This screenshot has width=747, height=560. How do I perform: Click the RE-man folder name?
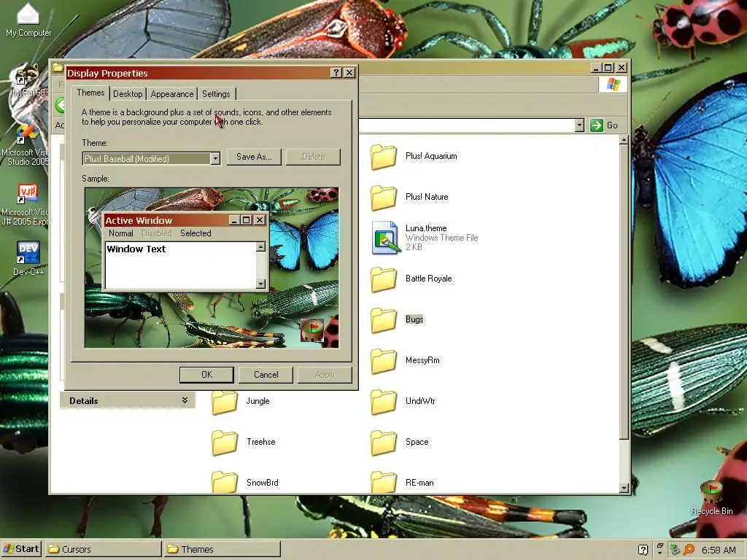[419, 483]
